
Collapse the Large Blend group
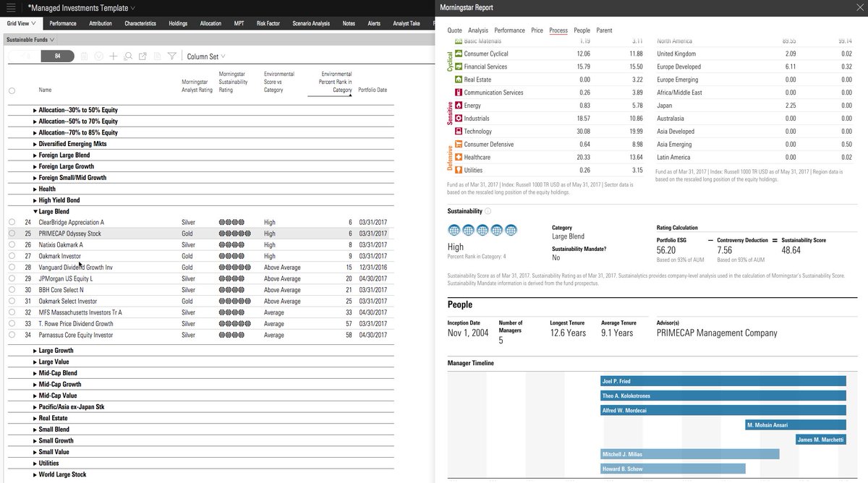click(35, 211)
